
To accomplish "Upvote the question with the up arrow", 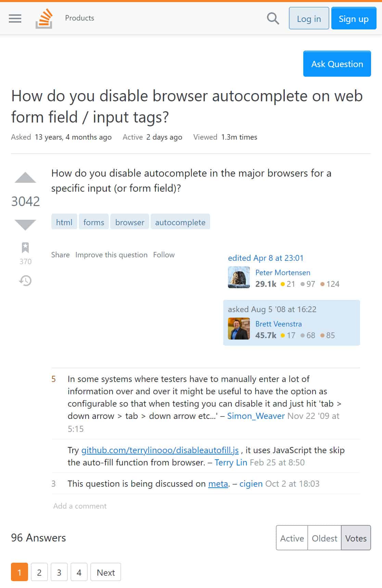I will (x=25, y=178).
